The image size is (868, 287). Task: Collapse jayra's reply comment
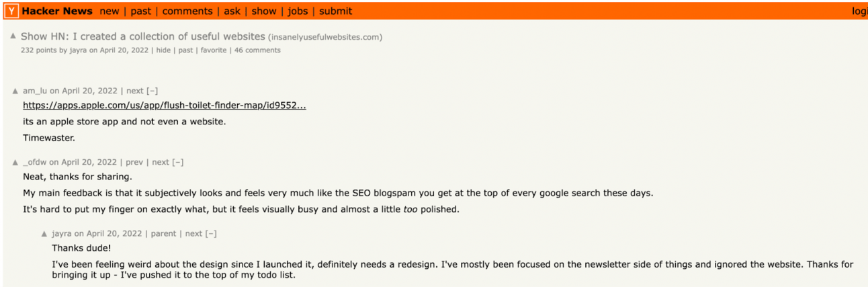point(211,234)
